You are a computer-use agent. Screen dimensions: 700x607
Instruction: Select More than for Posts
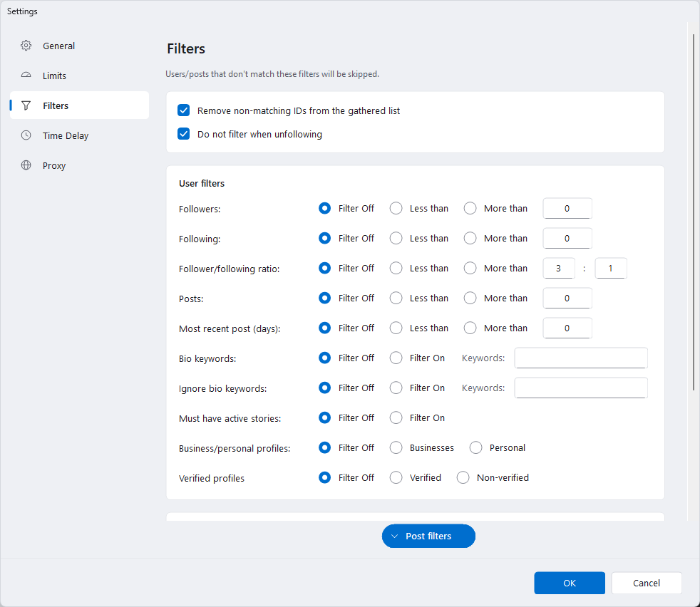470,298
